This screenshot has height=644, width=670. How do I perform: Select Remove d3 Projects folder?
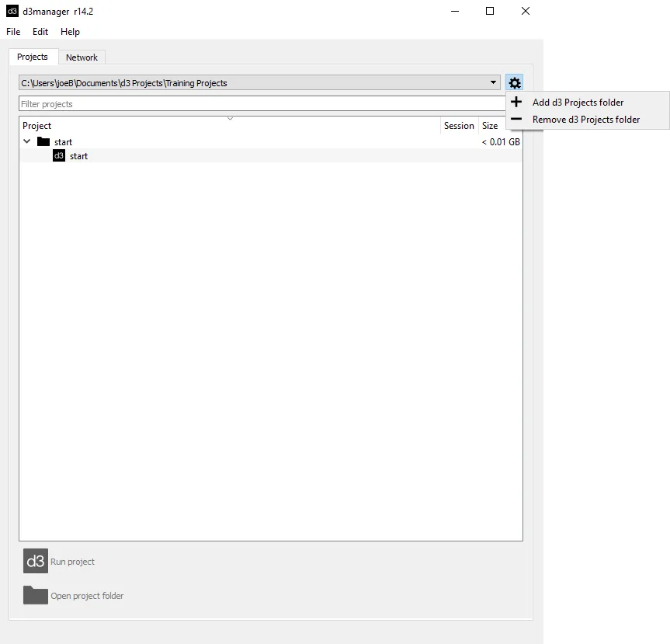coord(585,119)
